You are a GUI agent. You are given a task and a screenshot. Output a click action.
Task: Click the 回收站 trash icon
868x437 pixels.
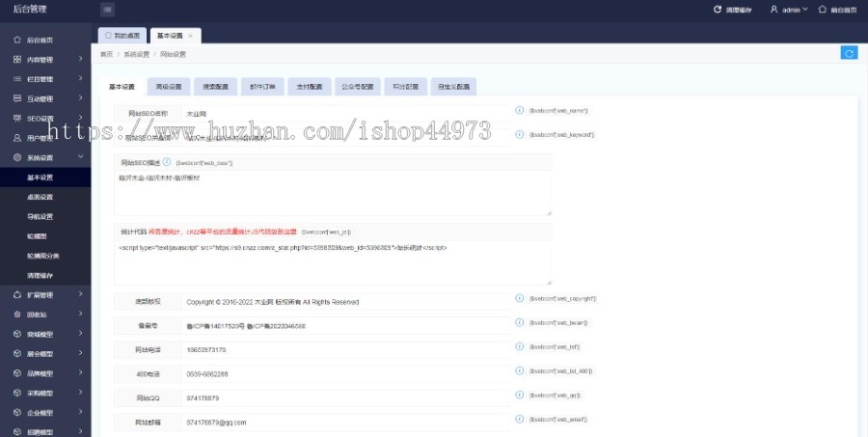pos(17,314)
